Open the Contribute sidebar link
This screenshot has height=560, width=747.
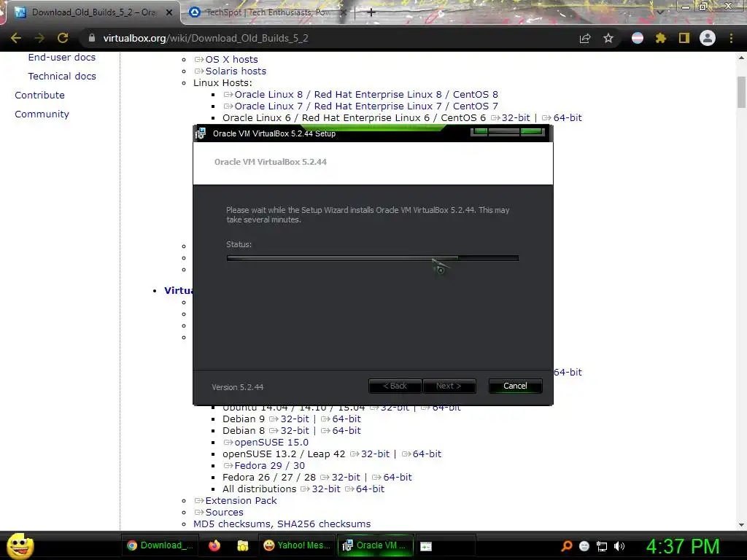point(39,96)
